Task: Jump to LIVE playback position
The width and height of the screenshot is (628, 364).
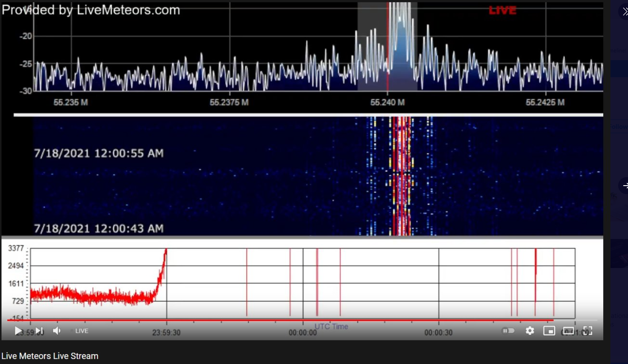Action: coord(82,331)
